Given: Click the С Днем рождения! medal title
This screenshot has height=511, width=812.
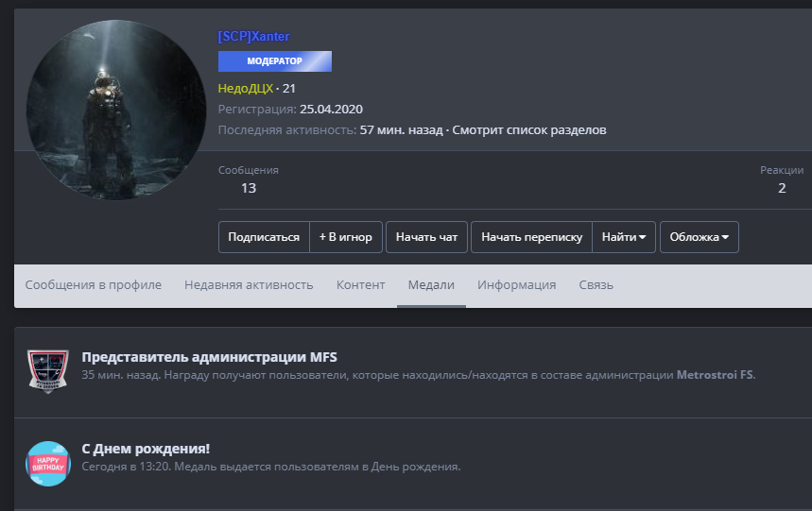Looking at the screenshot, I should pyautogui.click(x=146, y=449).
